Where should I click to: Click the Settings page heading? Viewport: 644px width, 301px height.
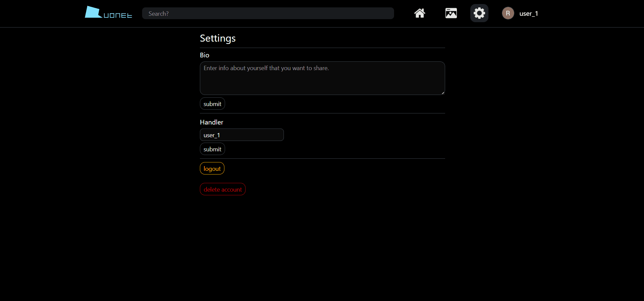click(x=218, y=38)
